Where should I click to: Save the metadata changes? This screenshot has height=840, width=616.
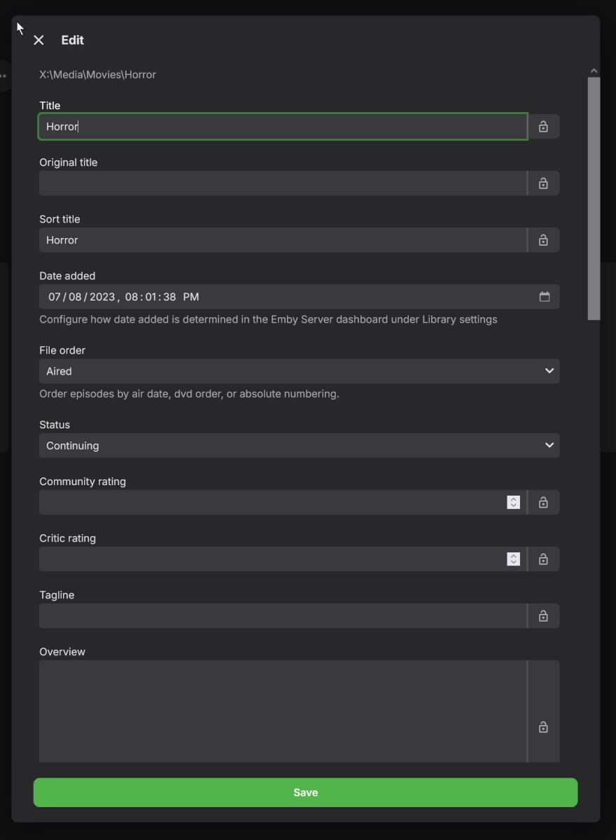(x=305, y=792)
